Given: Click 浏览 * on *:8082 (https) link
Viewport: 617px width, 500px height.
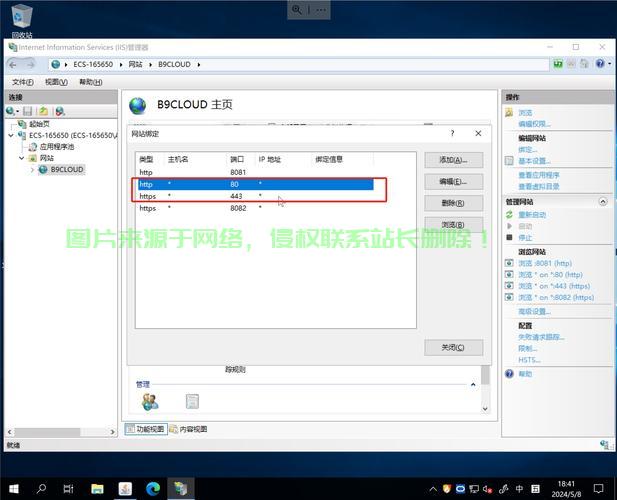Looking at the screenshot, I should click(556, 297).
